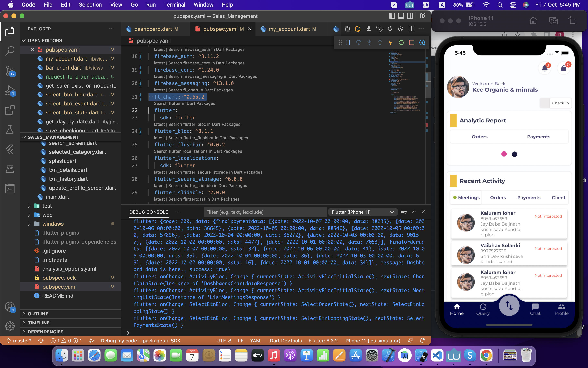
Task: Open the Run menu
Action: click(x=151, y=5)
